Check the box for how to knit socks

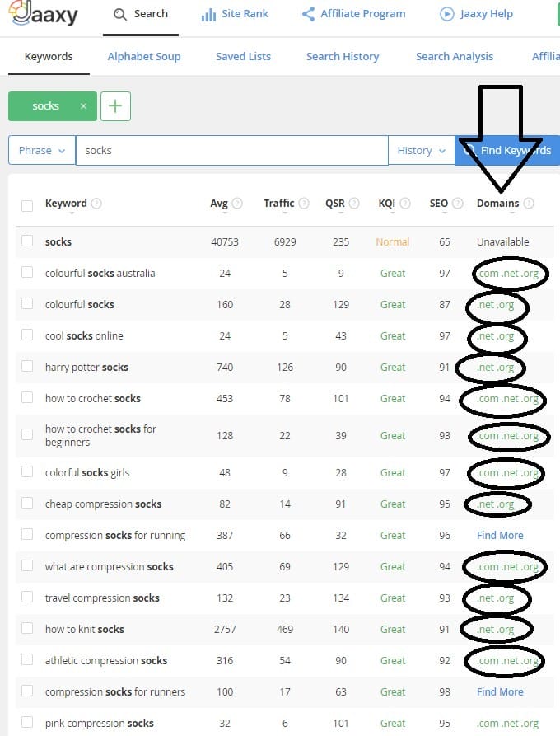27,628
